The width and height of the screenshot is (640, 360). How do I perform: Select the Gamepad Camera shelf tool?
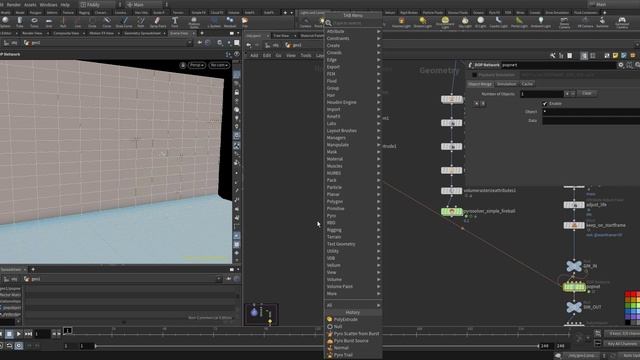tap(622, 22)
